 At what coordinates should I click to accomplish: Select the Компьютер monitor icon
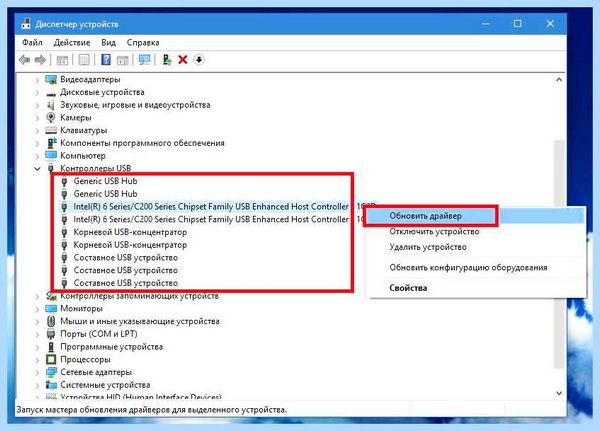click(51, 156)
